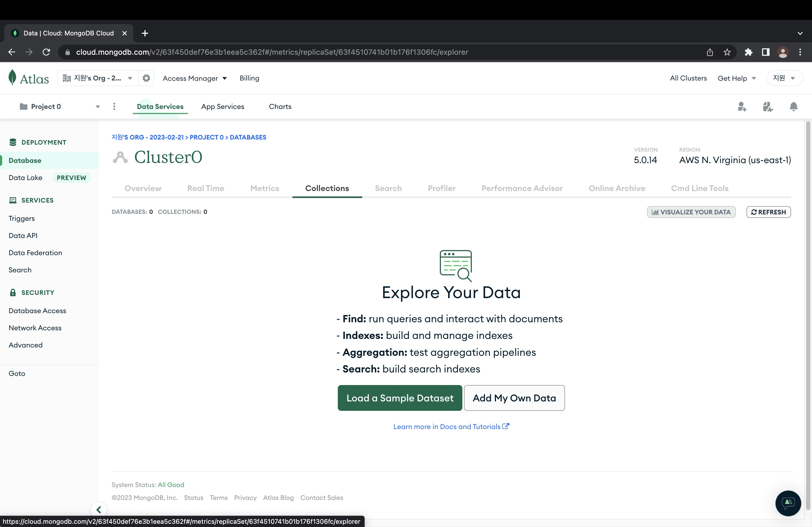Screen dimensions: 812x527
Task: Open the support chat bubble icon
Action: pos(788,503)
